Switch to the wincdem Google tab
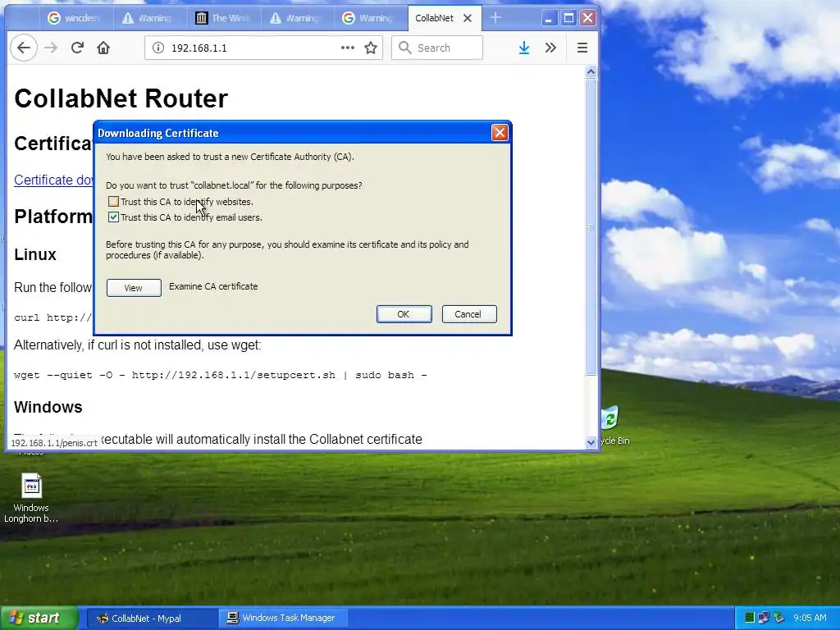 [x=76, y=18]
